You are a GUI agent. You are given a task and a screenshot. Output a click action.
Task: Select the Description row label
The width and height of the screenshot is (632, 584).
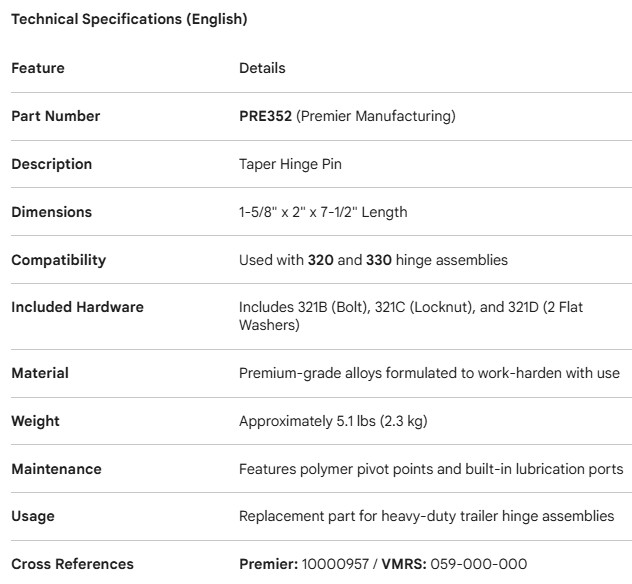point(51,164)
